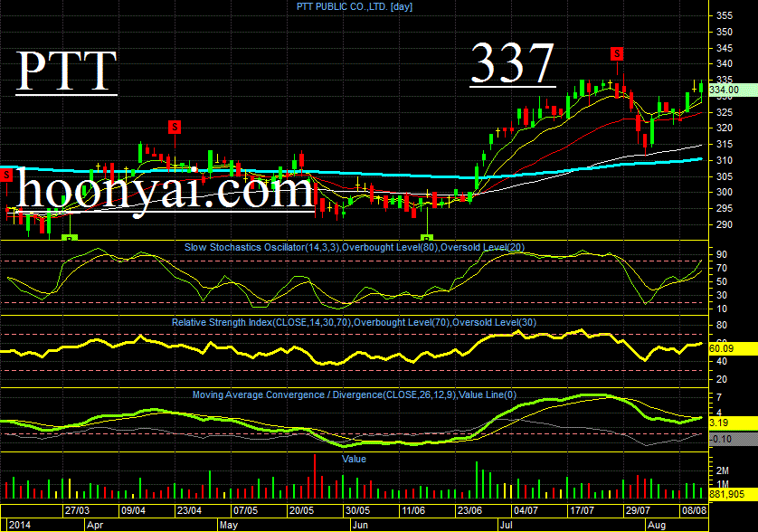Click the 350 price axis label
758x532 pixels.
(725, 32)
